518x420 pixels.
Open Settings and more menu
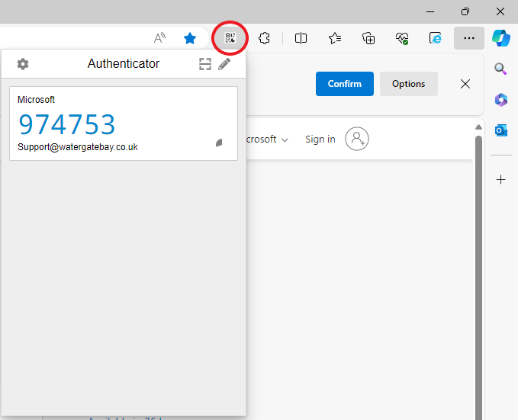tap(469, 38)
